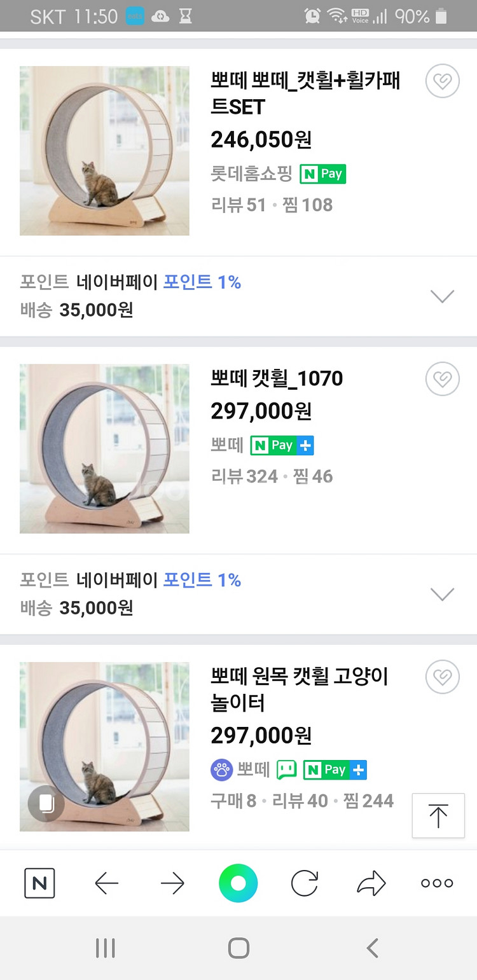Screen dimensions: 477x980
Task: Tap the 캣휠_1070 product image
Action: tap(104, 448)
